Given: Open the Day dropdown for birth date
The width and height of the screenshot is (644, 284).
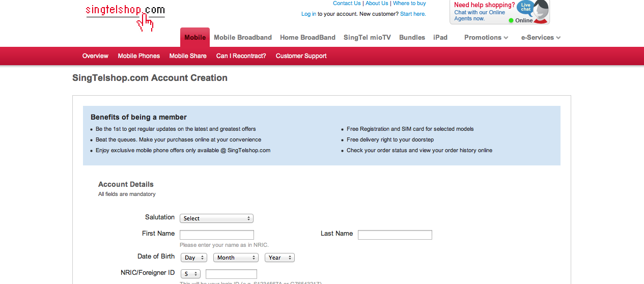Looking at the screenshot, I should click(194, 258).
